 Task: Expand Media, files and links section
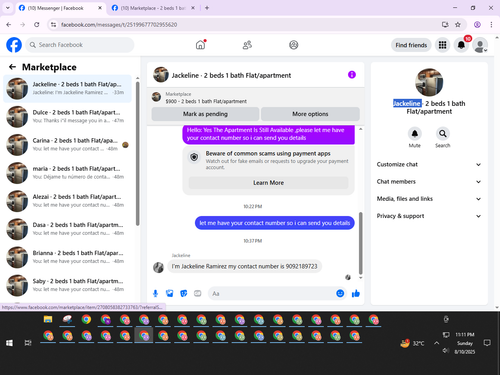[x=429, y=199]
